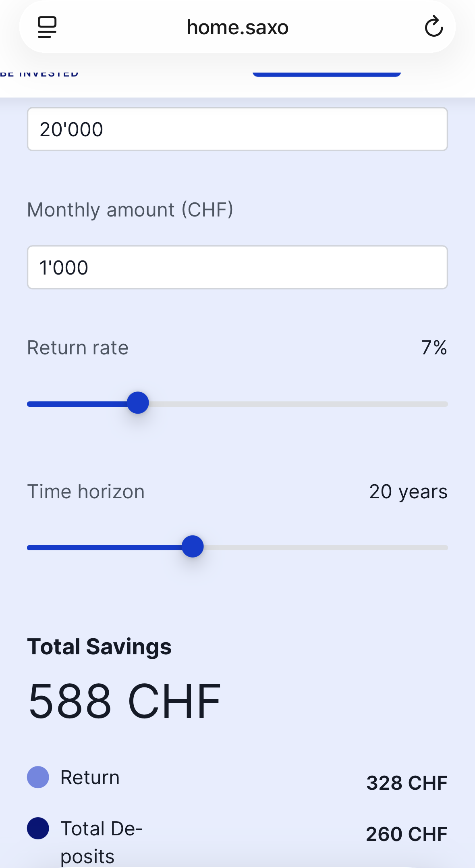475x868 pixels.
Task: Open the page menu icon beside URL
Action: coord(47,27)
